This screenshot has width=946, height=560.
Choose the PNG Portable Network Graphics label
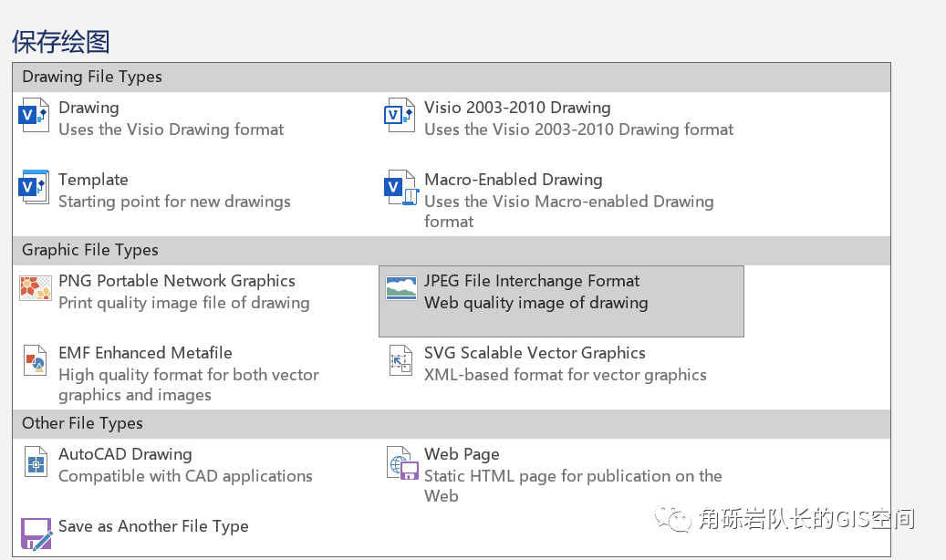click(177, 281)
